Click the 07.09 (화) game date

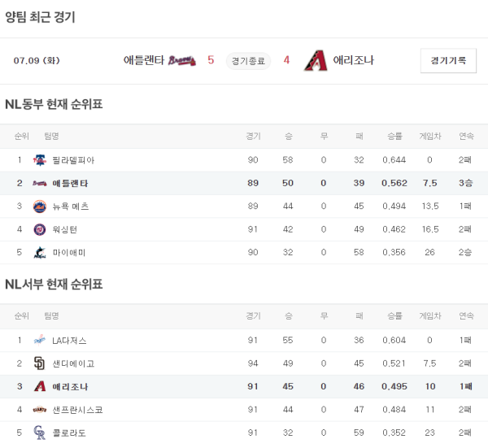click(x=37, y=60)
